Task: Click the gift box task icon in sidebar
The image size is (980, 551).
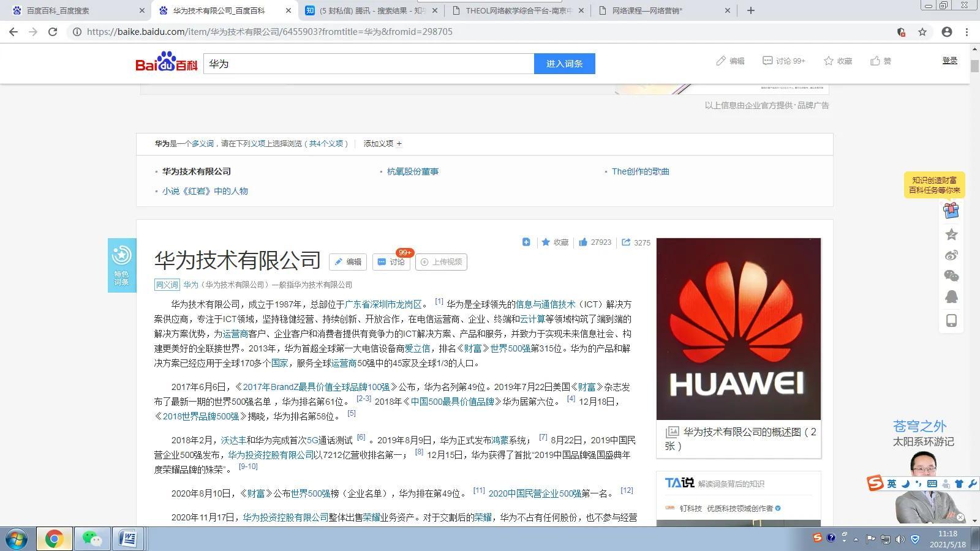Action: click(951, 211)
